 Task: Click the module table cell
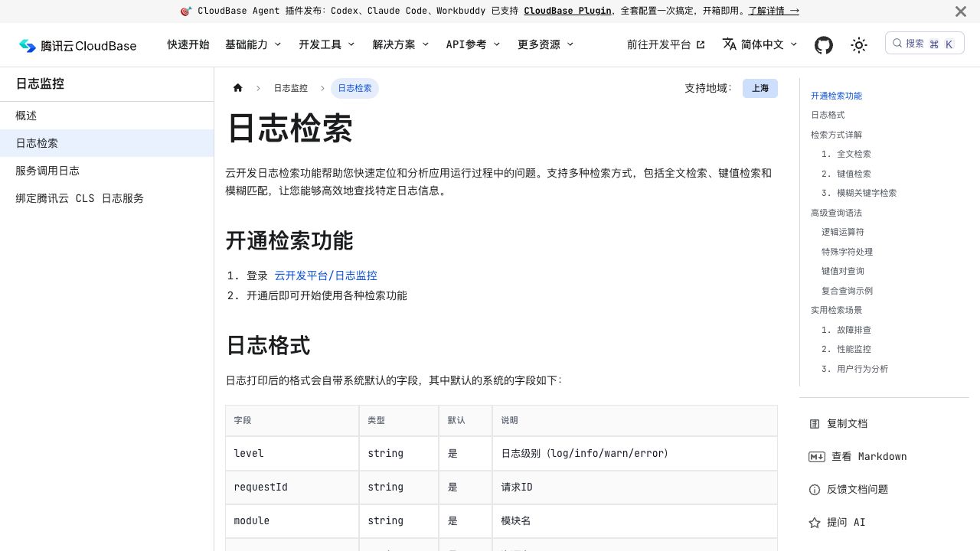pyautogui.click(x=292, y=520)
